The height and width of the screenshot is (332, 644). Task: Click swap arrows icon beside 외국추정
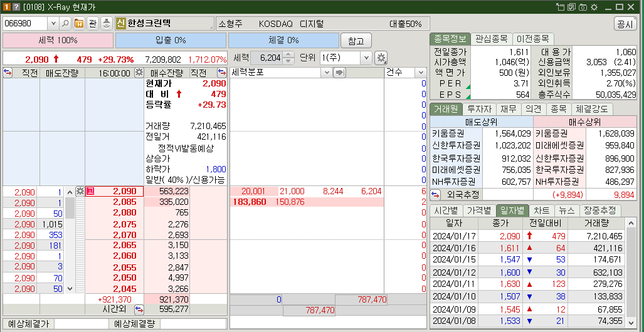[435, 194]
